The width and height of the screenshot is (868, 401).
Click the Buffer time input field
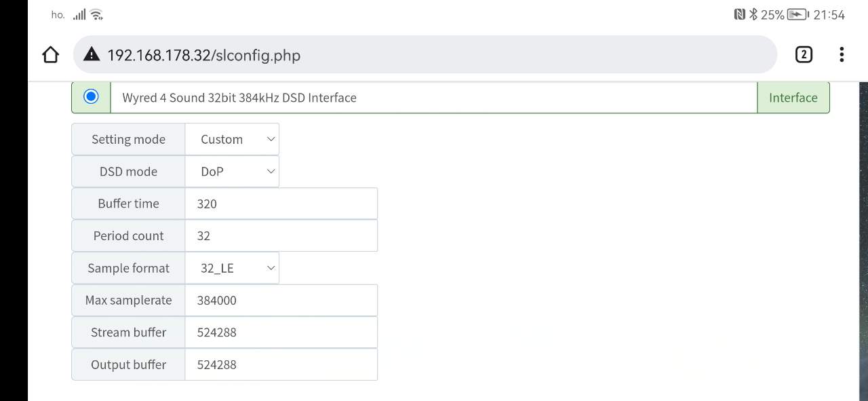[281, 204]
